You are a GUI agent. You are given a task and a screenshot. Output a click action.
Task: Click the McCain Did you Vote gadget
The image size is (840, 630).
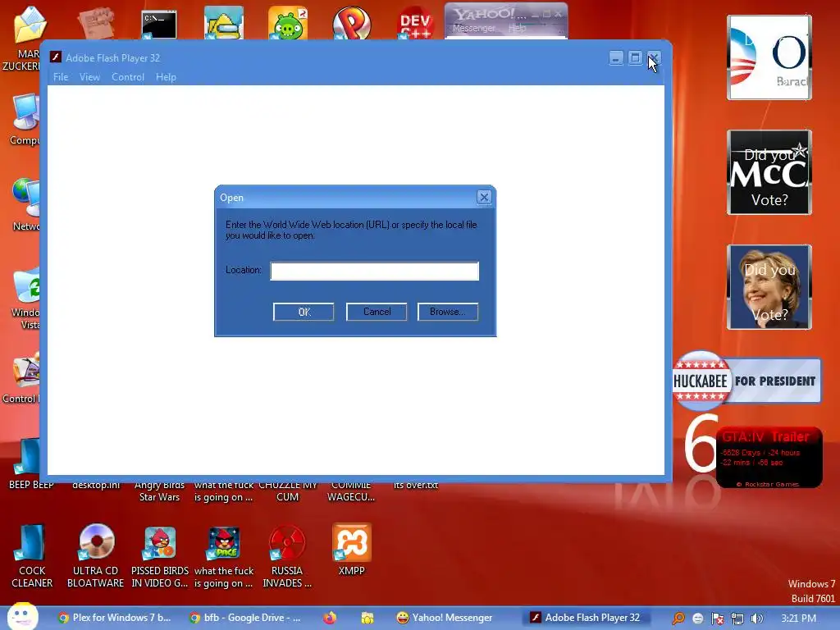(769, 172)
